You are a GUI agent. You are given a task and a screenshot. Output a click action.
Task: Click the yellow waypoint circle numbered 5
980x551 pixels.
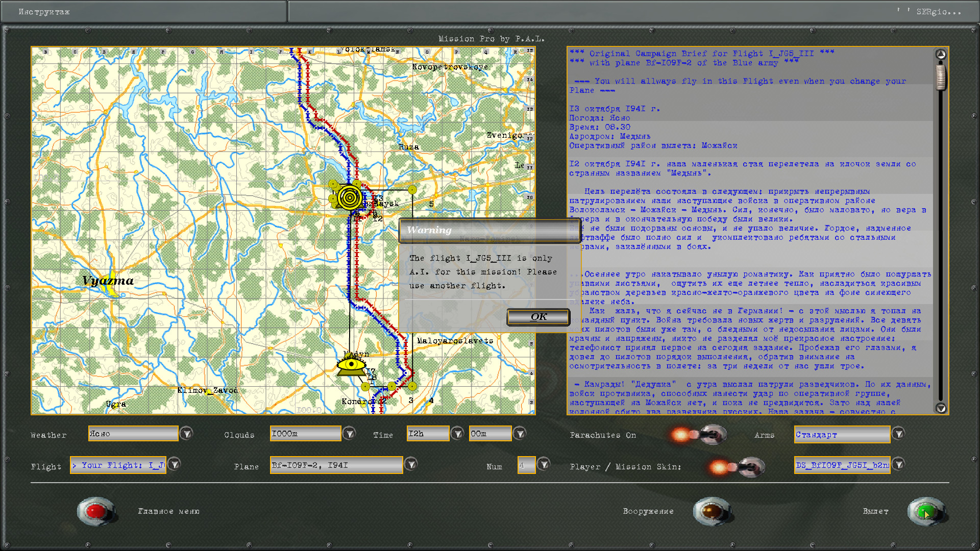(412, 190)
